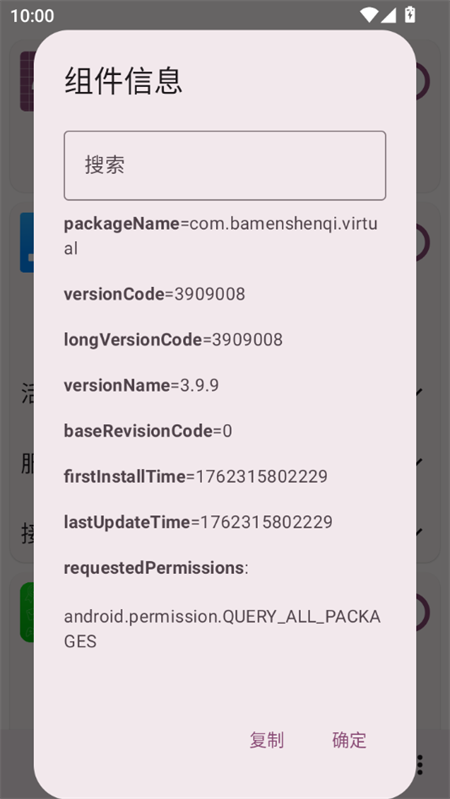Open the three-dot overflow menu
The height and width of the screenshot is (799, 450).
coord(420,765)
